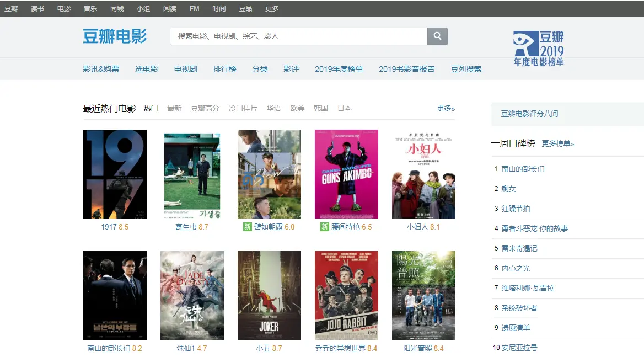644x357 pixels.
Task: Open the 譬如朝露 movie poster
Action: [269, 174]
